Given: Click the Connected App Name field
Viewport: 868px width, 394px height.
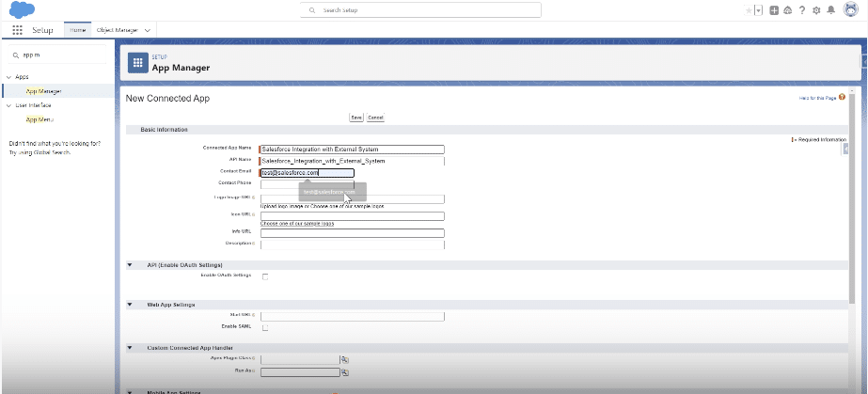Looking at the screenshot, I should point(352,150).
